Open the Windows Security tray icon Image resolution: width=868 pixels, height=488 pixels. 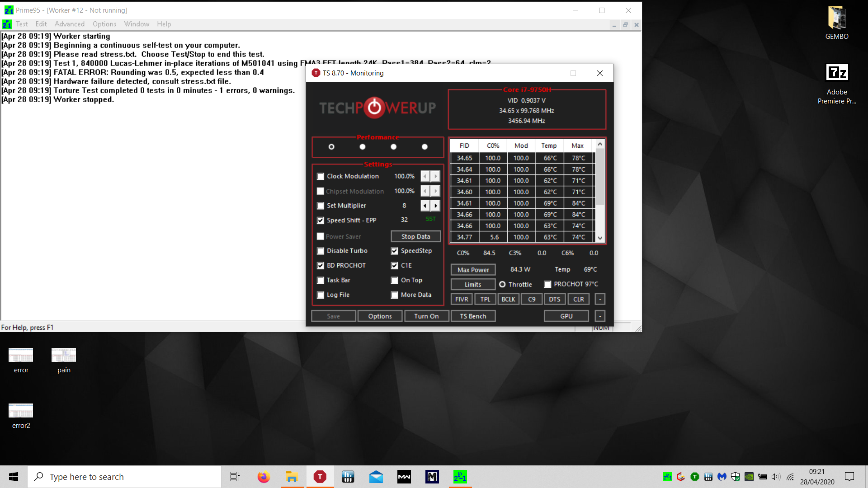(736, 477)
